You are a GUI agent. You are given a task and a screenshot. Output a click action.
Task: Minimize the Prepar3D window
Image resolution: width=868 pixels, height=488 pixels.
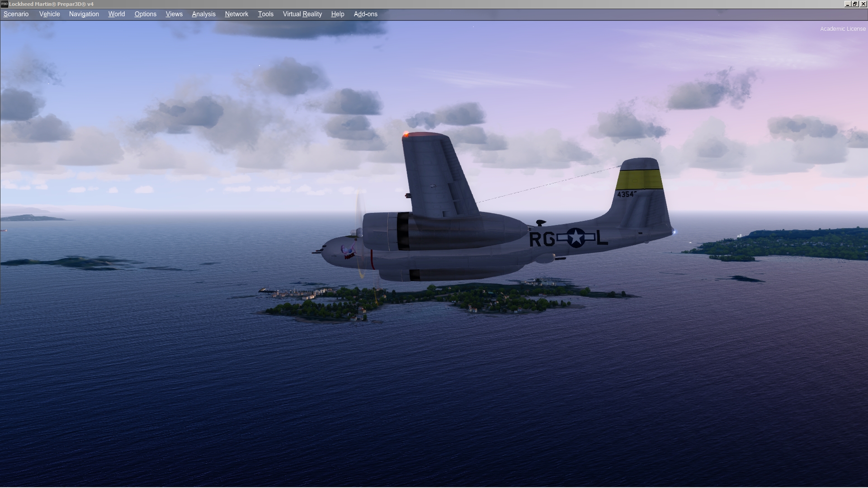pos(848,4)
